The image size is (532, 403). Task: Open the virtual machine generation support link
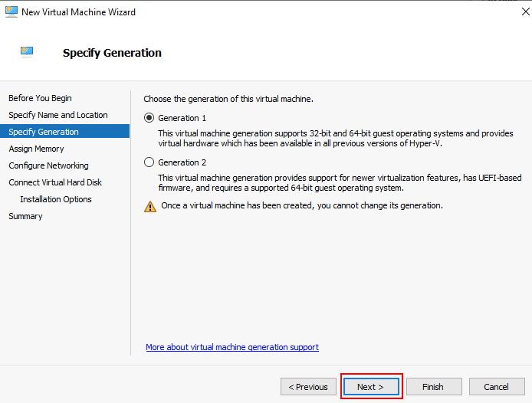(x=232, y=347)
